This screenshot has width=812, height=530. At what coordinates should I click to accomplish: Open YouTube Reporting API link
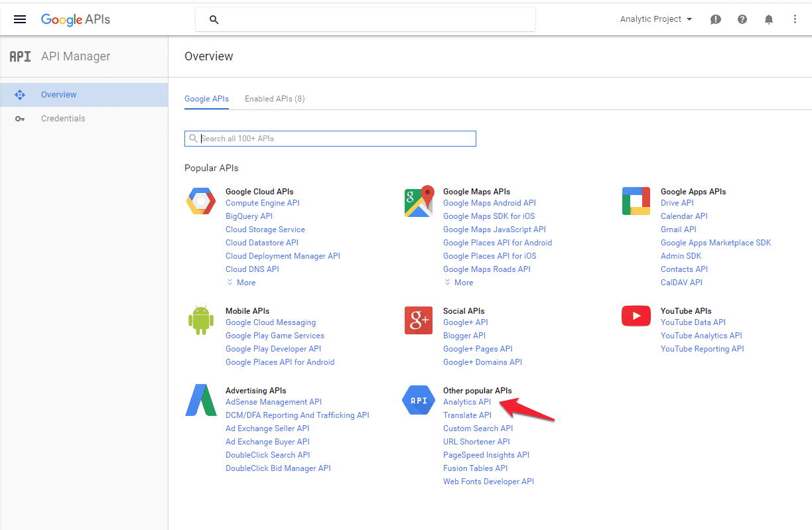click(703, 349)
